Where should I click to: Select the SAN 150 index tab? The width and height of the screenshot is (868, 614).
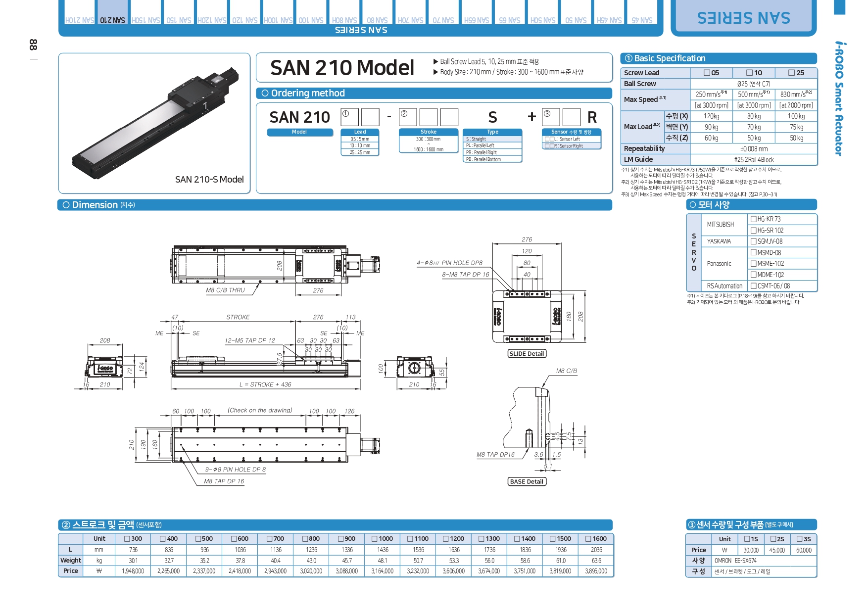pyautogui.click(x=179, y=13)
